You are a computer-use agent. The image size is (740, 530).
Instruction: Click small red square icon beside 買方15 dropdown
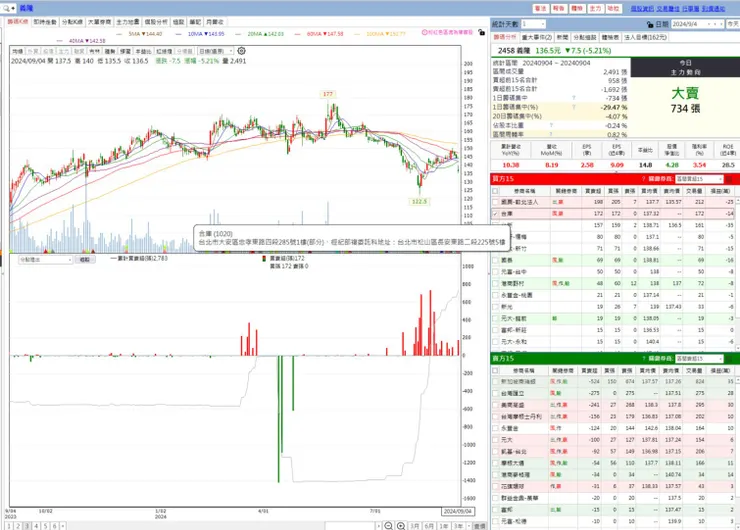click(729, 179)
